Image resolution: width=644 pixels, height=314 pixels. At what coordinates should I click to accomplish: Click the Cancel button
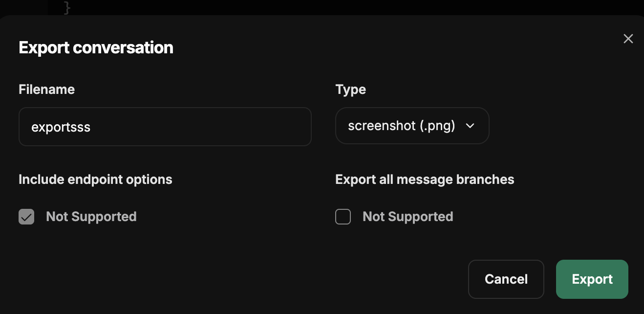click(506, 279)
